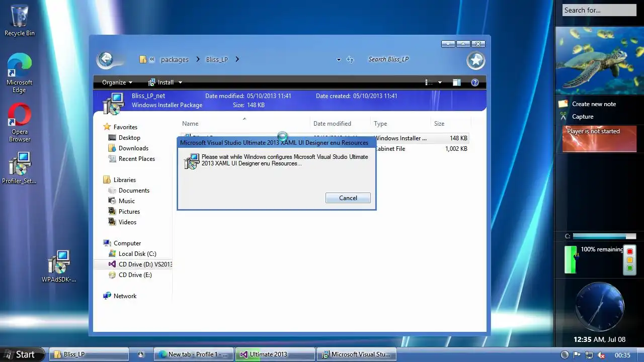Toggle the preview pane icon
Viewport: 644px width, 362px height.
(x=456, y=82)
